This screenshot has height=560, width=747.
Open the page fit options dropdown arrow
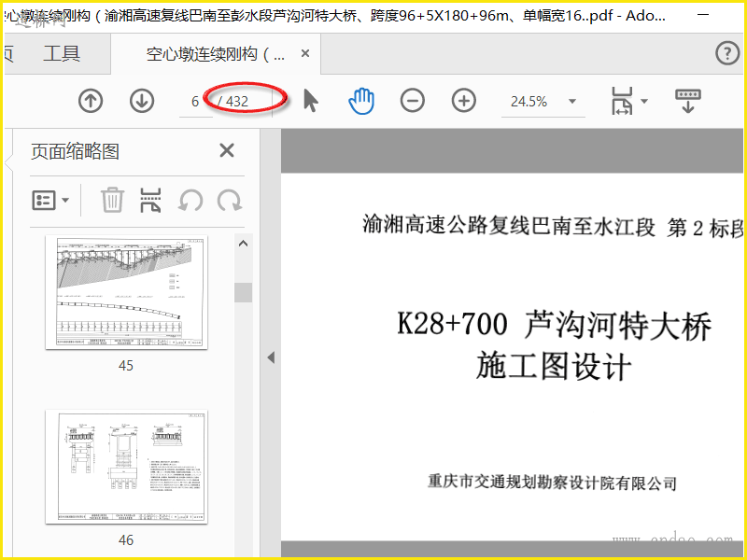pyautogui.click(x=644, y=101)
